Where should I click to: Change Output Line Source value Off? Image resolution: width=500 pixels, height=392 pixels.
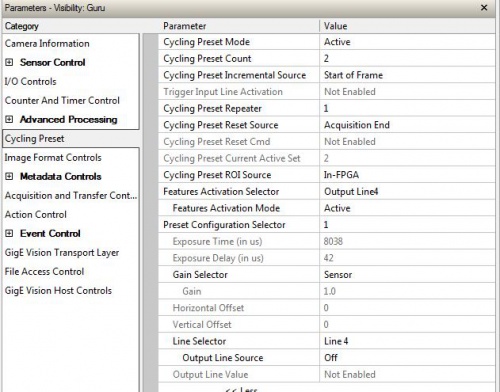[x=407, y=358]
